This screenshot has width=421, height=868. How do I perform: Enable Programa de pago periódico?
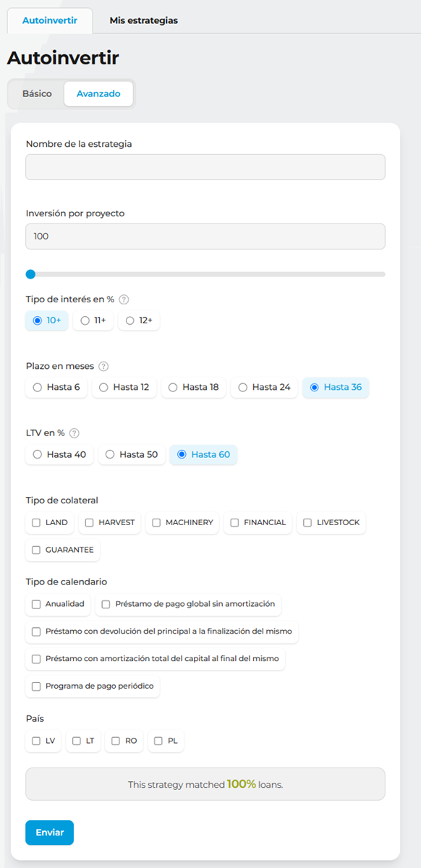tap(36, 686)
